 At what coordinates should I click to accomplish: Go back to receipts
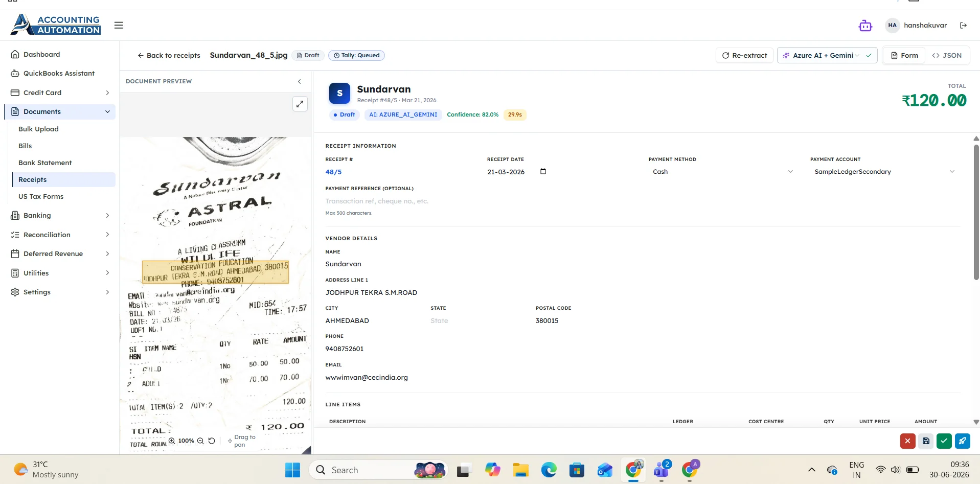pos(169,55)
